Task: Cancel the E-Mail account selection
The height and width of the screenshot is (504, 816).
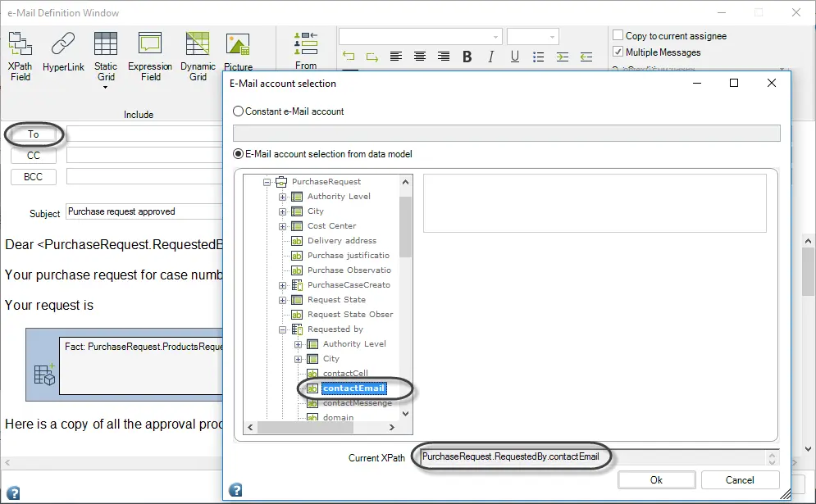Action: (x=740, y=480)
